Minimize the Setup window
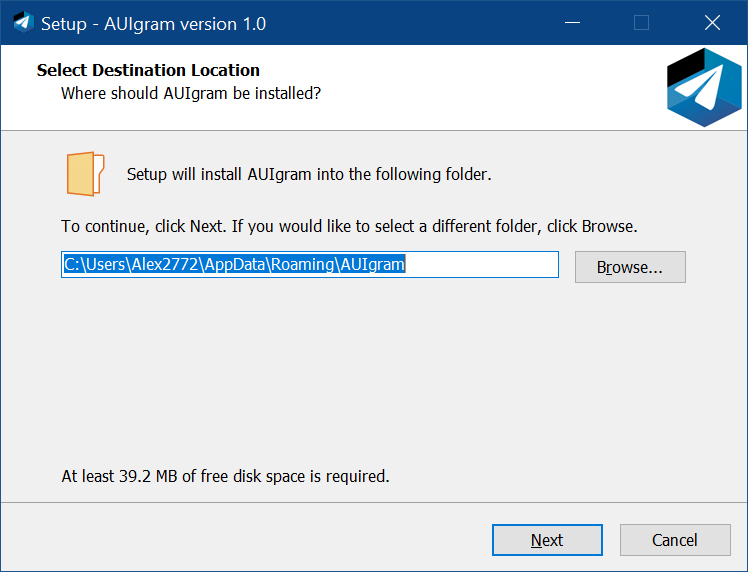The height and width of the screenshot is (572, 748). click(x=572, y=23)
